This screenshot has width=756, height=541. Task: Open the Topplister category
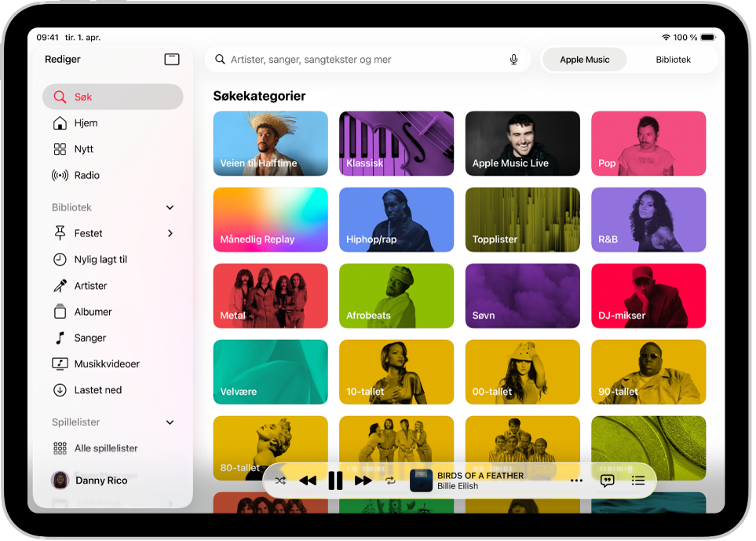click(523, 220)
